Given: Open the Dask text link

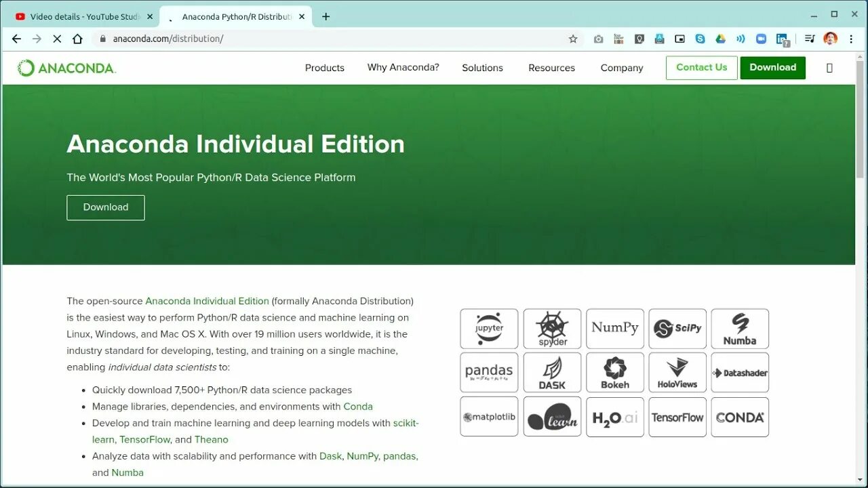Looking at the screenshot, I should click(331, 456).
